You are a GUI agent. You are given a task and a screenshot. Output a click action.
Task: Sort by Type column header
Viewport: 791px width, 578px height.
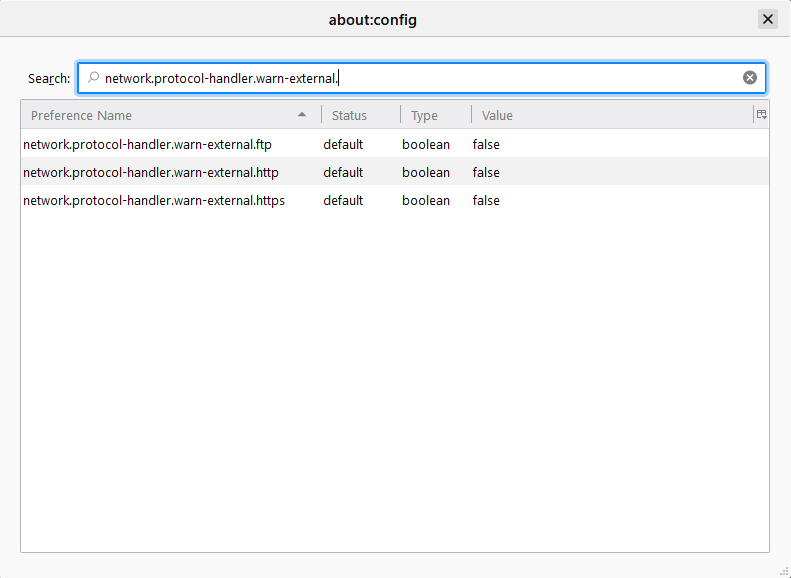[436, 115]
